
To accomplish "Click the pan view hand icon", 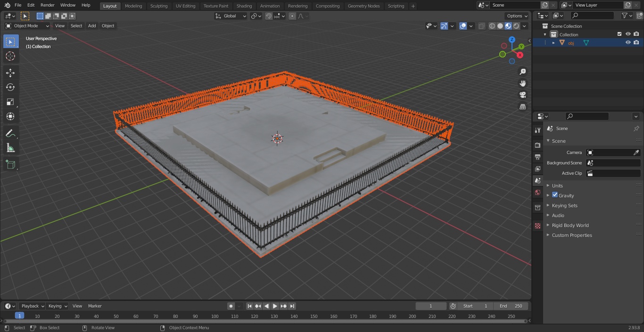I will (522, 83).
